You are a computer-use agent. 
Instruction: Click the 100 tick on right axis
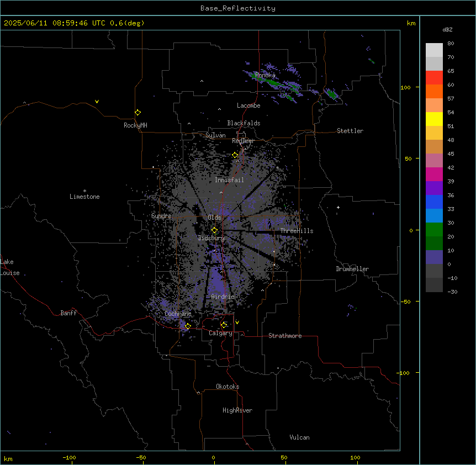click(405, 87)
